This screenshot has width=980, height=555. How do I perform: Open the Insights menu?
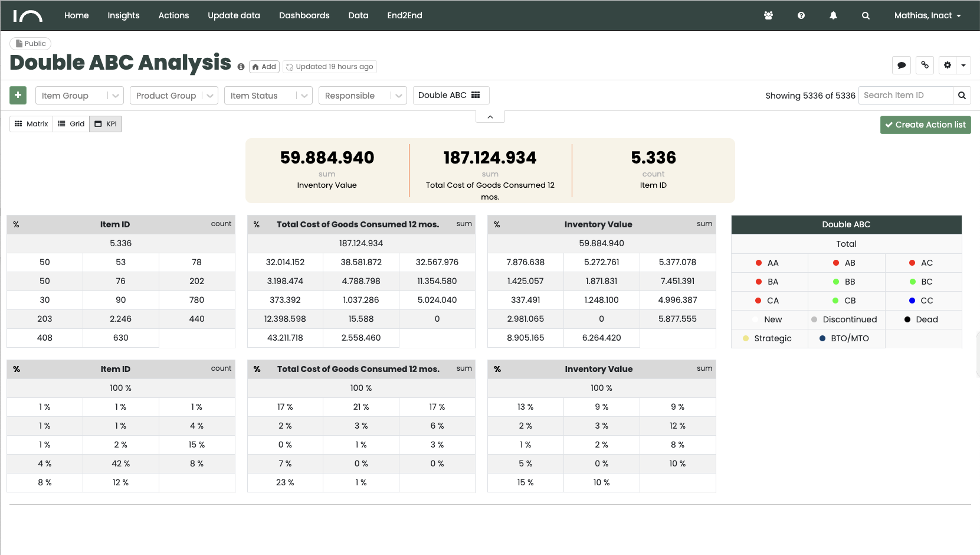123,15
